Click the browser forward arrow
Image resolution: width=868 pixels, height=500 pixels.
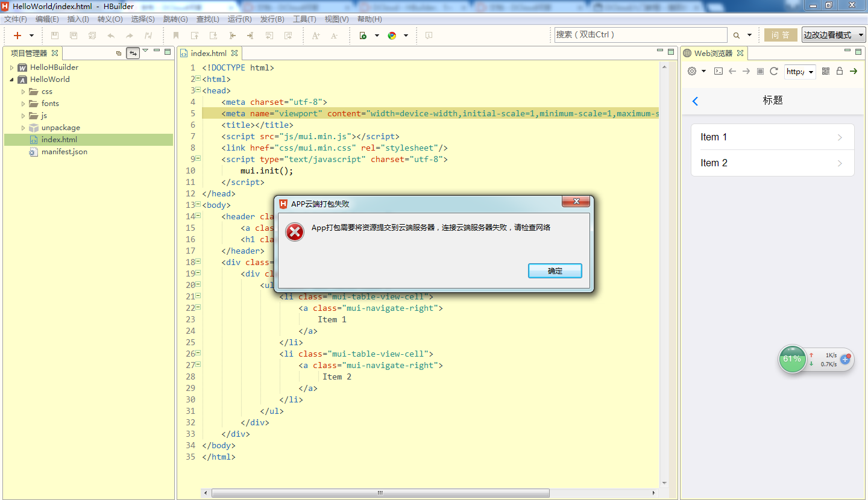click(x=746, y=71)
